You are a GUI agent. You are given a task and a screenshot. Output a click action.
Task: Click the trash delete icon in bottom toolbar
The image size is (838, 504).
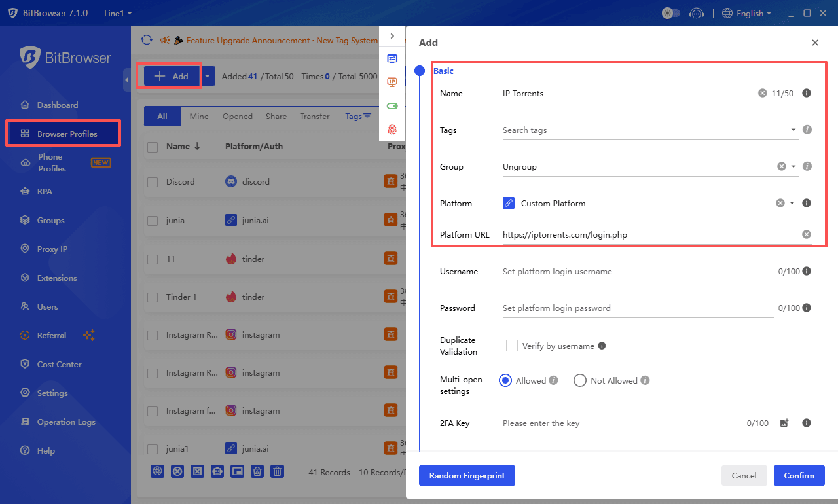click(277, 471)
